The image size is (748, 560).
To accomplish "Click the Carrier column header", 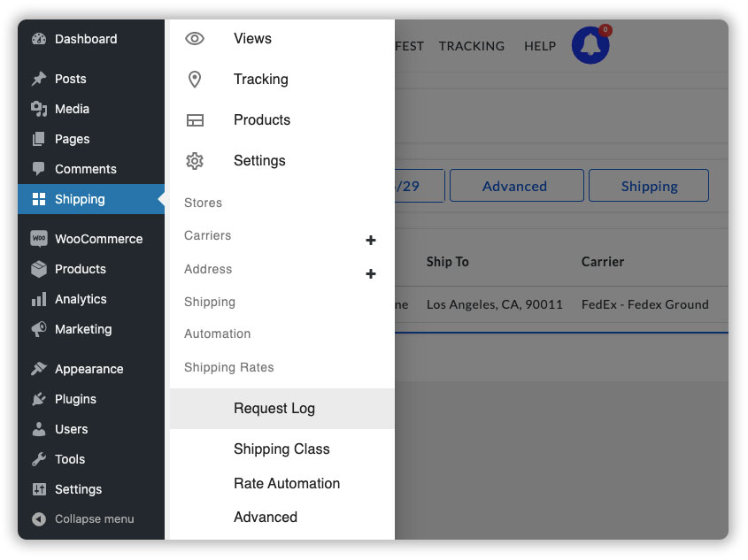I will [x=603, y=262].
